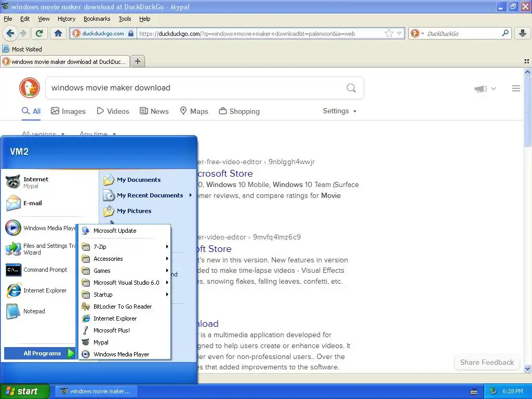This screenshot has width=532, height=399.
Task: Expand My Recent Documents submenu
Action: tap(148, 195)
